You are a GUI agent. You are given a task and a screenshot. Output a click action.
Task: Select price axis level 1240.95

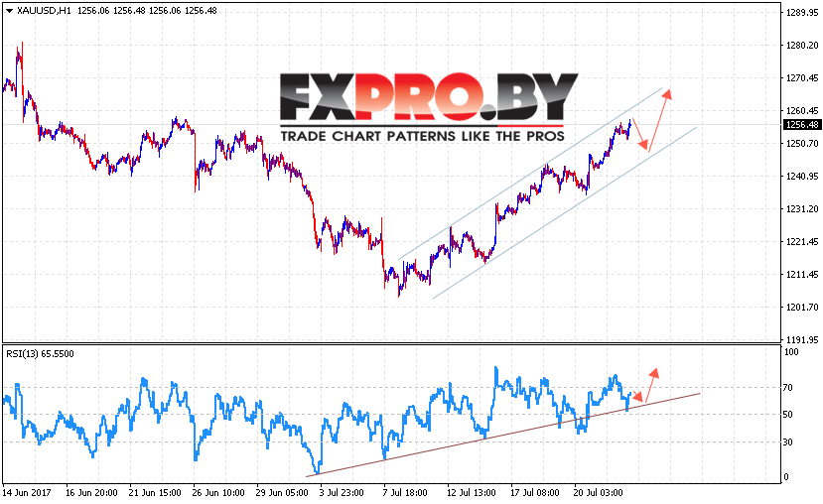tap(802, 177)
